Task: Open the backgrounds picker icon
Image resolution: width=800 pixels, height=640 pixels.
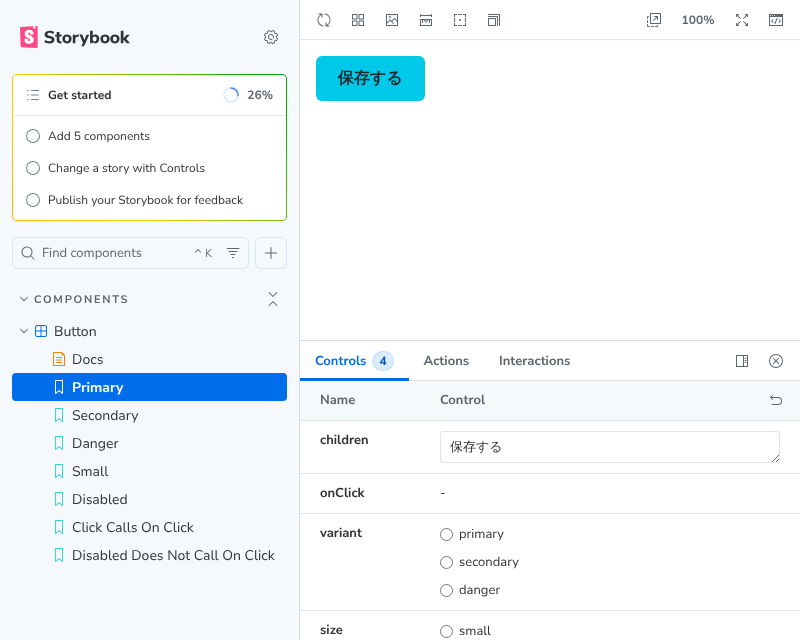Action: pyautogui.click(x=392, y=20)
